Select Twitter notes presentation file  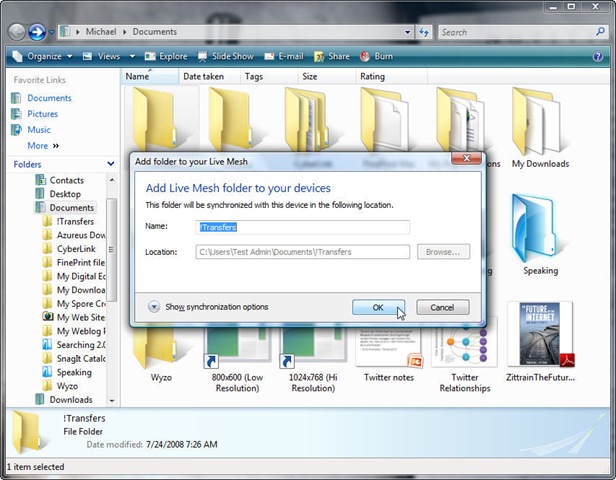(389, 355)
